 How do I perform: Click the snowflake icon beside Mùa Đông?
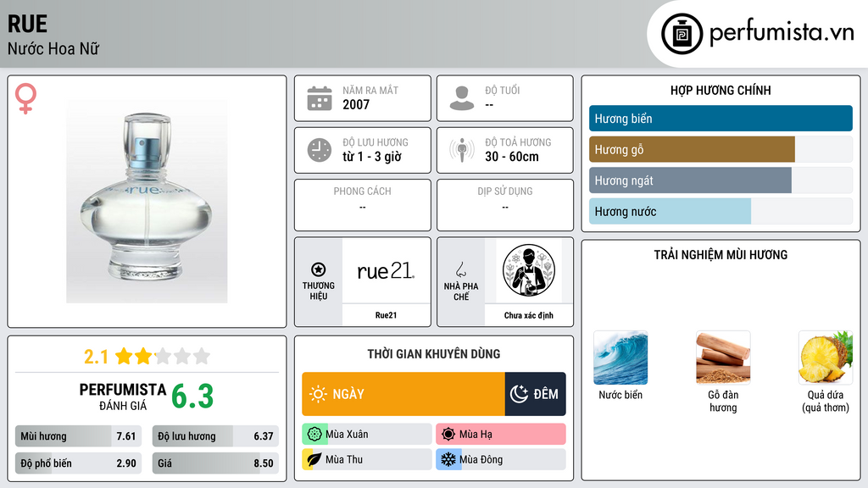click(448, 459)
